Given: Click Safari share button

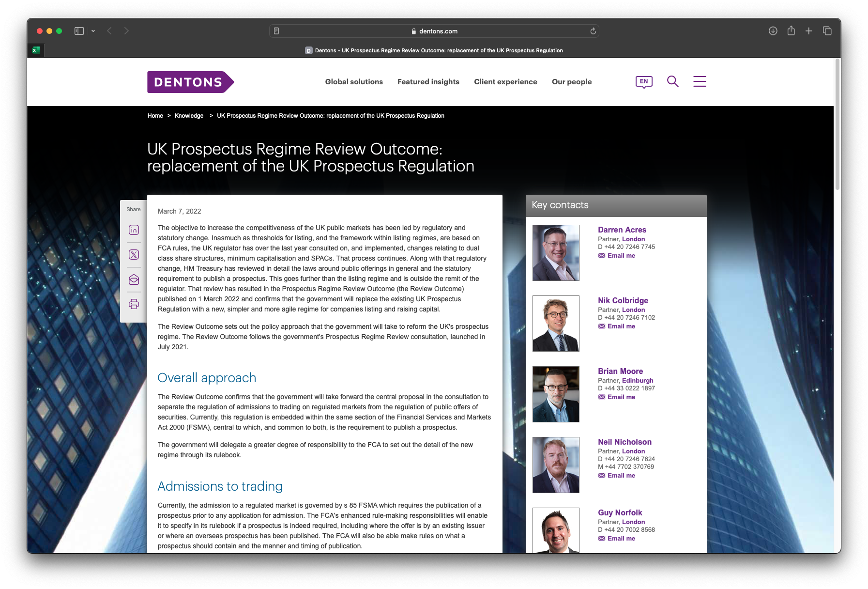Looking at the screenshot, I should 791,31.
